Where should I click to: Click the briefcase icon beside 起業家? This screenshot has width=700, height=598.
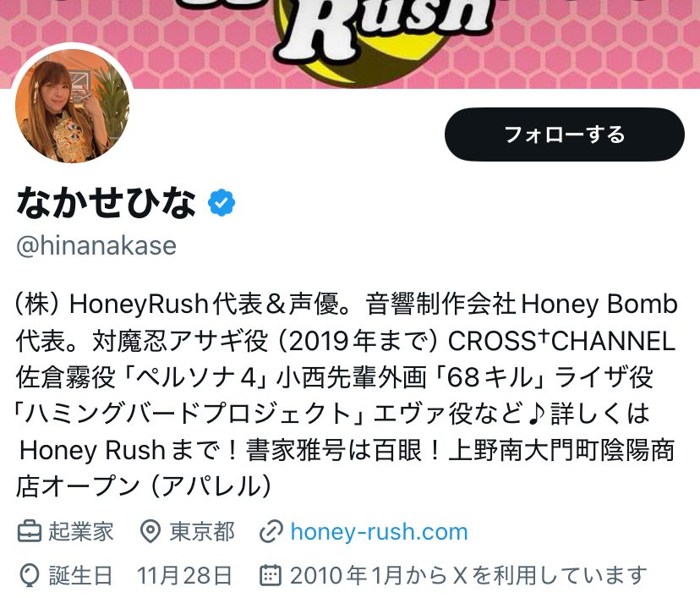pyautogui.click(x=30, y=531)
